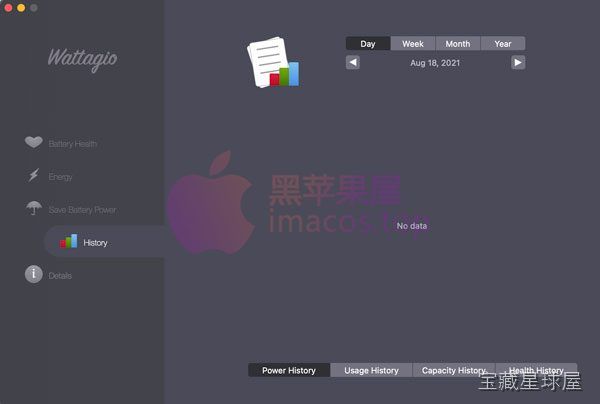Close the window with red button
Viewport: 600px width, 404px height.
pos(8,8)
